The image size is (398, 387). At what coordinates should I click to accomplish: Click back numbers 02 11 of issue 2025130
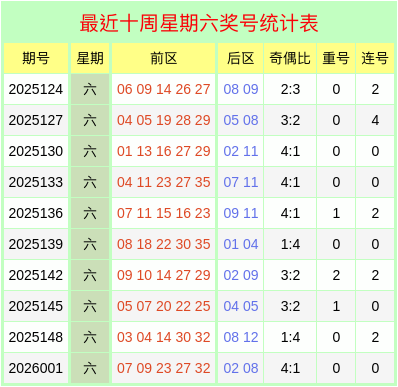[241, 151]
